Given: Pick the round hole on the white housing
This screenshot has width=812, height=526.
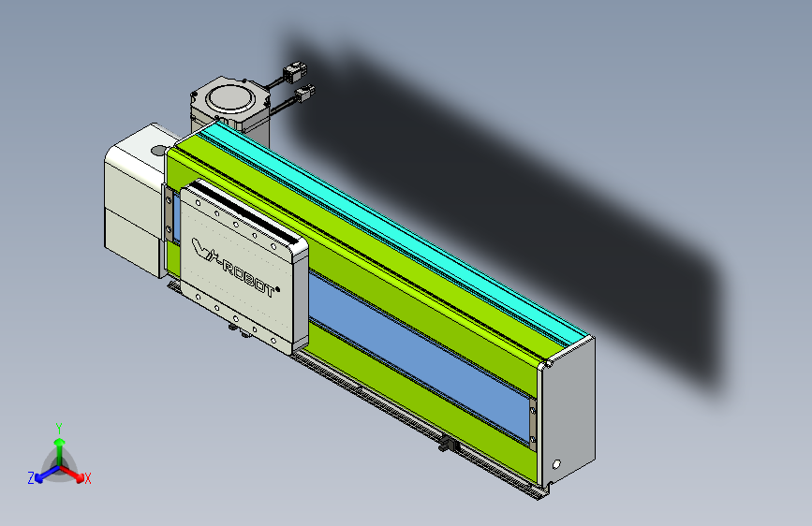Looking at the screenshot, I should pos(159,150).
